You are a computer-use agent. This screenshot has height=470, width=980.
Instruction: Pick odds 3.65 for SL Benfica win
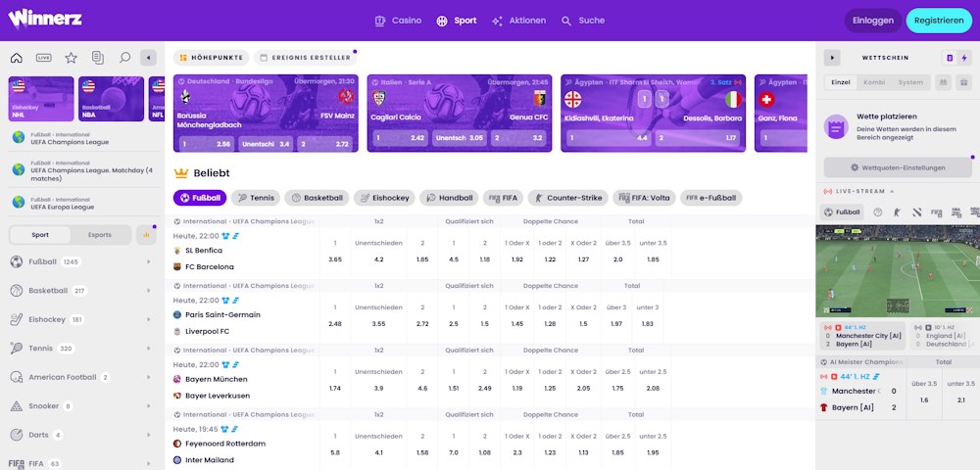pos(335,259)
